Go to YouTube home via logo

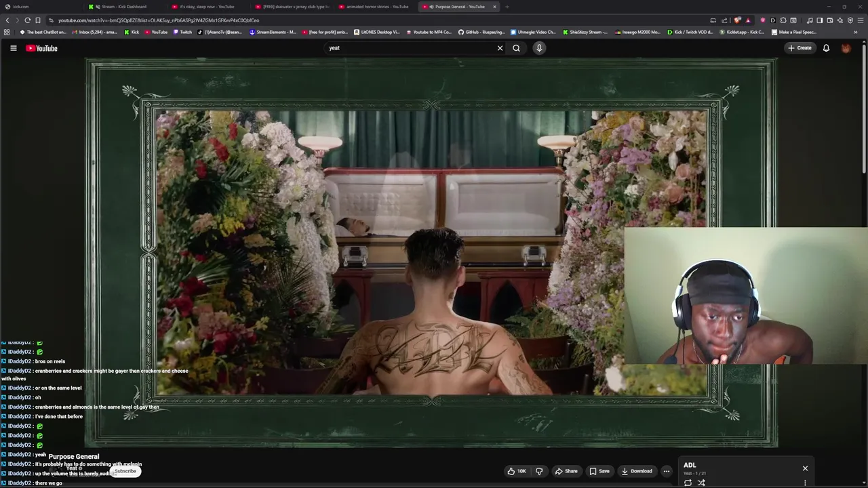[x=41, y=48]
